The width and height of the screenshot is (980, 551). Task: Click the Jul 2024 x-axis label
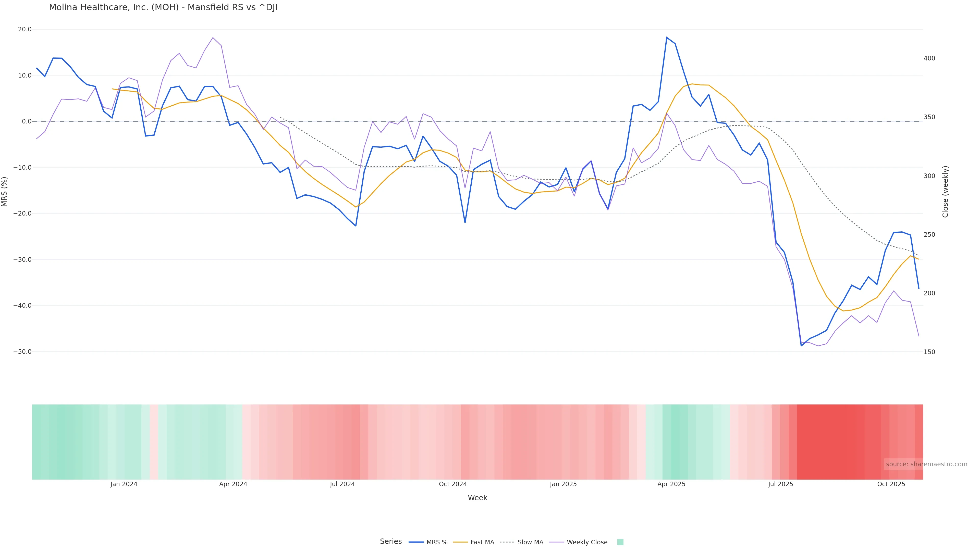(x=342, y=484)
